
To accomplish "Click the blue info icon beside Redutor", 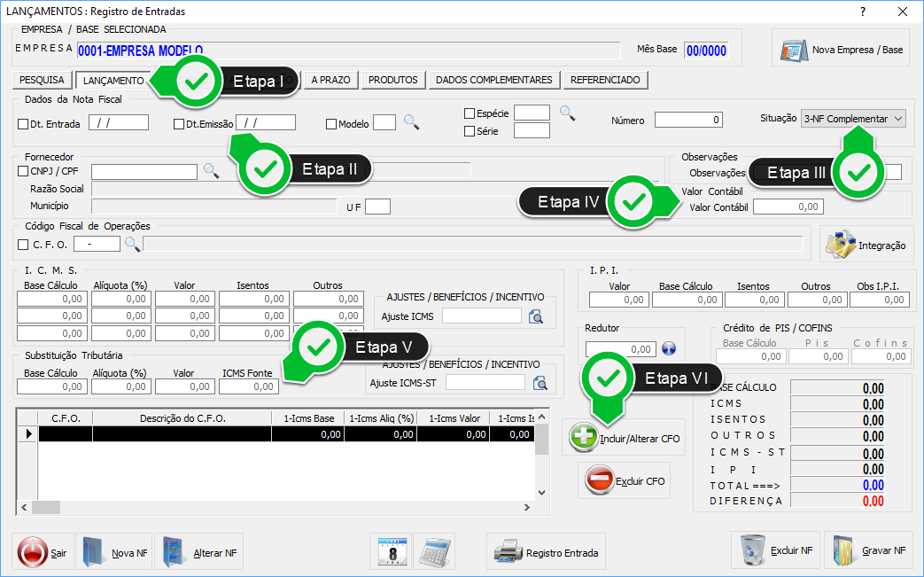I will pos(669,349).
